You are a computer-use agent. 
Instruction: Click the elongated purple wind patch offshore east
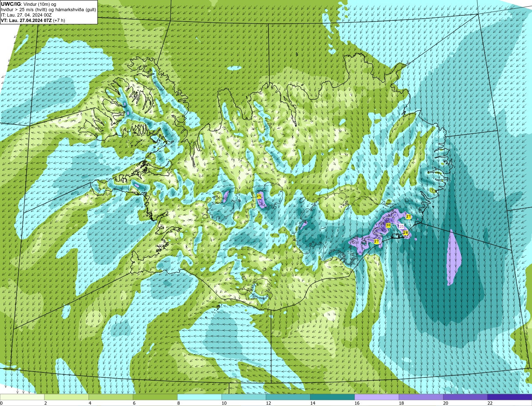453,258
